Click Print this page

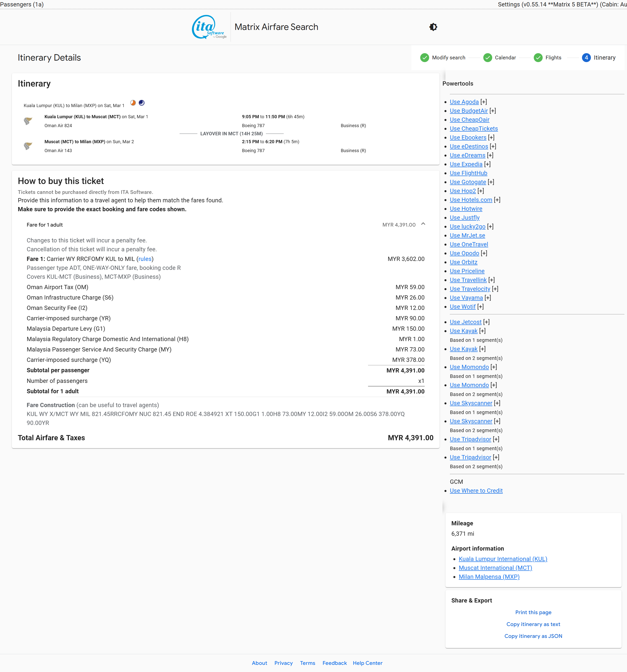click(x=533, y=612)
